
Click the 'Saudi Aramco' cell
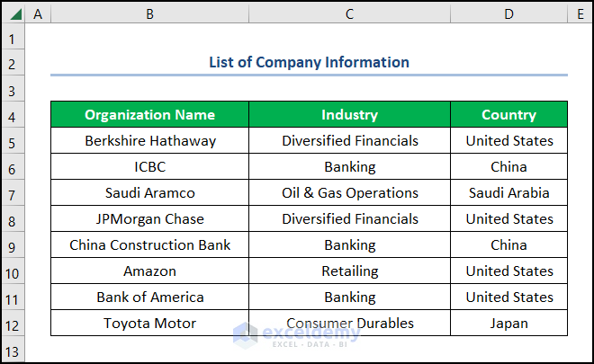point(149,193)
